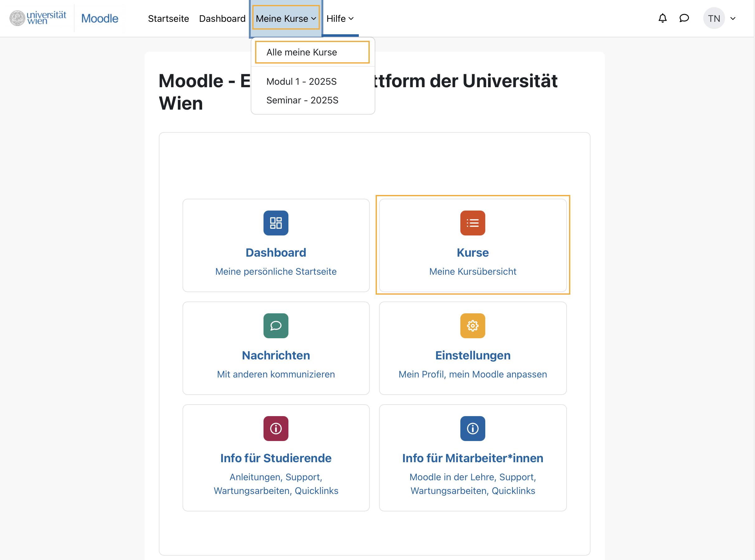Click 'Meine persönliche Startseite' text
The image size is (755, 560).
click(276, 272)
